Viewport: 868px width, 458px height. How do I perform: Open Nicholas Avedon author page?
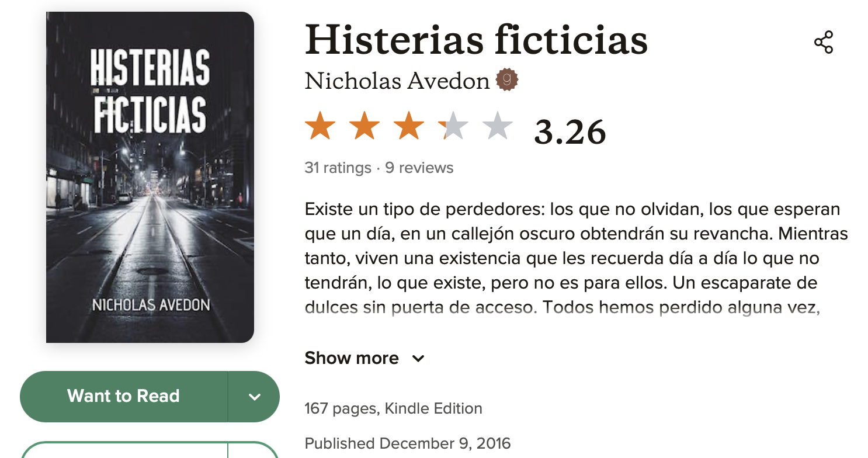[397, 81]
